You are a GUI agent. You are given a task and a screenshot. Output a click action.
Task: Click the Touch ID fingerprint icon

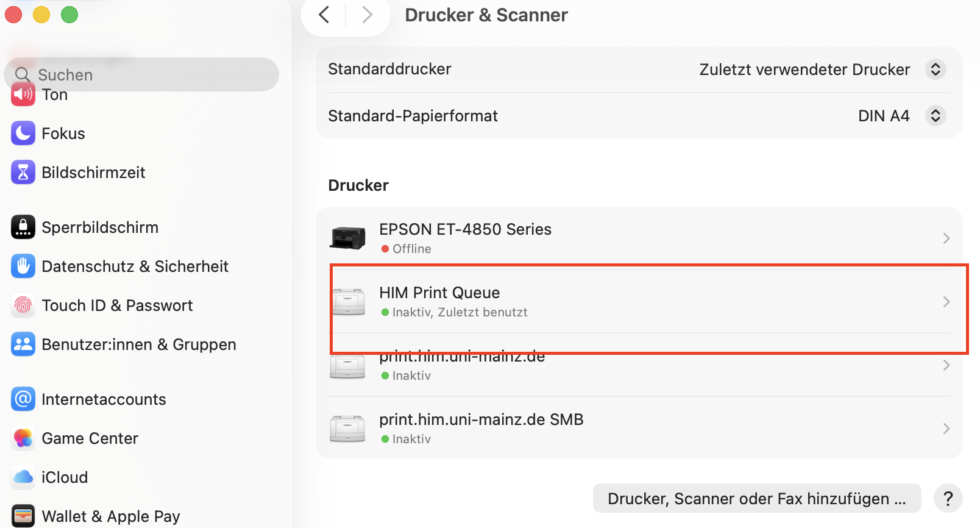click(23, 305)
